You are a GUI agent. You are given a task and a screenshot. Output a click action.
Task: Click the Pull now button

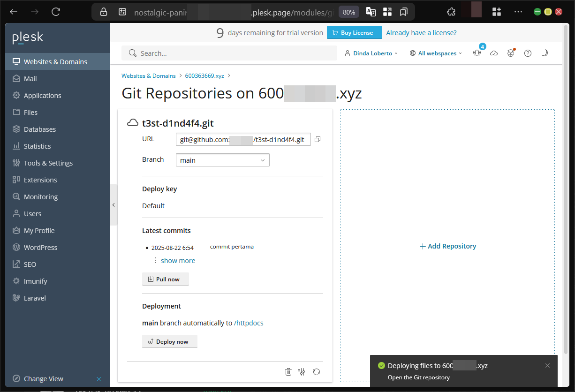pyautogui.click(x=165, y=279)
